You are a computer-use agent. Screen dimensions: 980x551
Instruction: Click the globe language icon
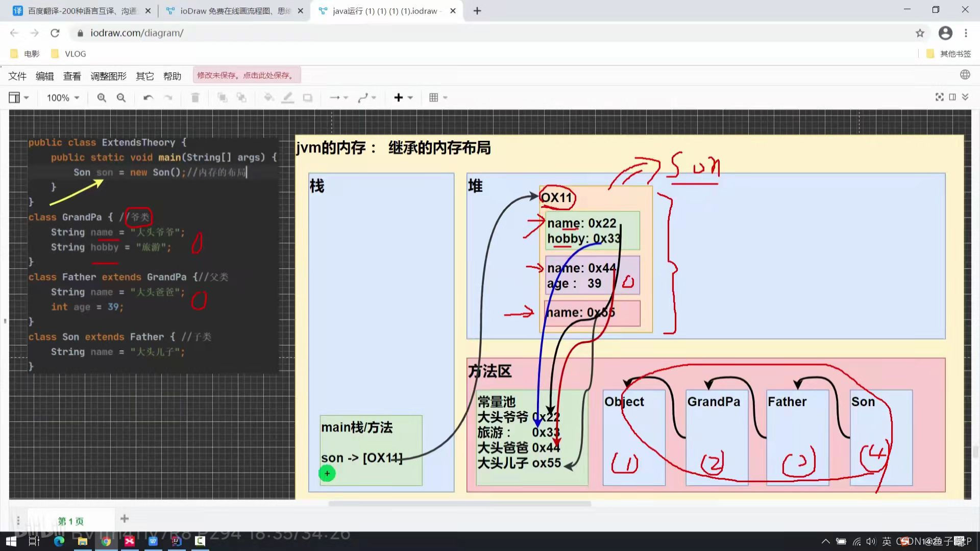tap(965, 75)
